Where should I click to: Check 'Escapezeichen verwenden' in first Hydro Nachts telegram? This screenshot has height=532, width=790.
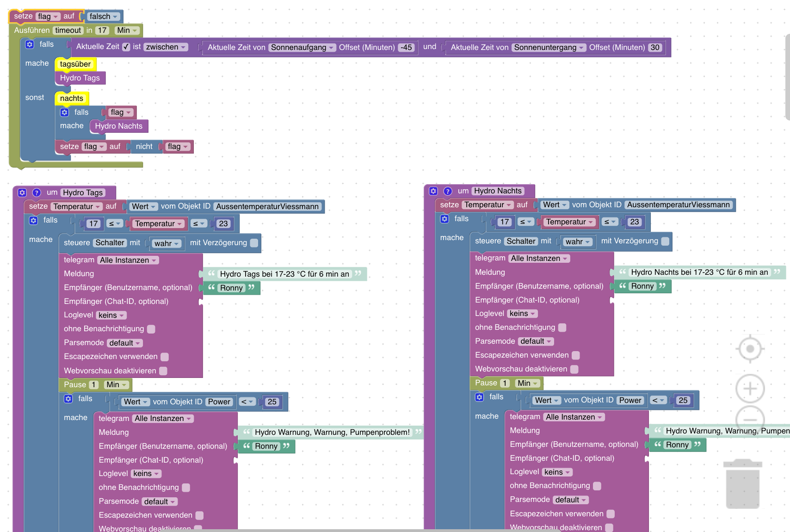click(576, 355)
